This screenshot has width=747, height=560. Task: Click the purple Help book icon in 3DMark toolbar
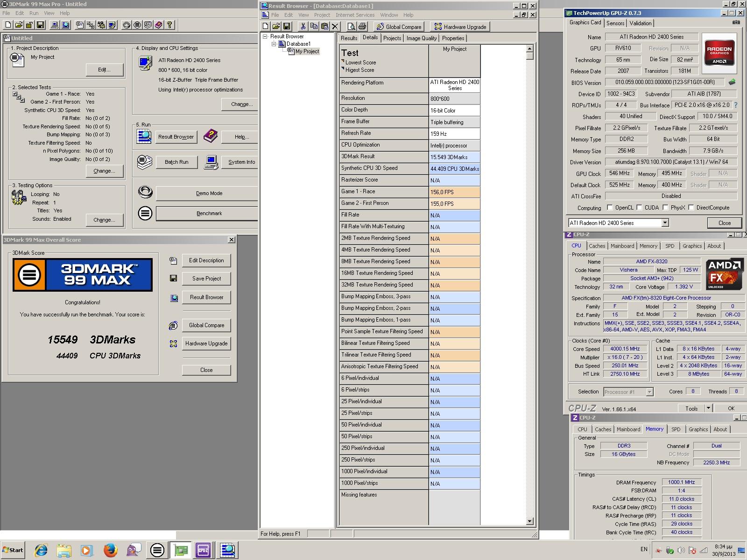[x=159, y=25]
